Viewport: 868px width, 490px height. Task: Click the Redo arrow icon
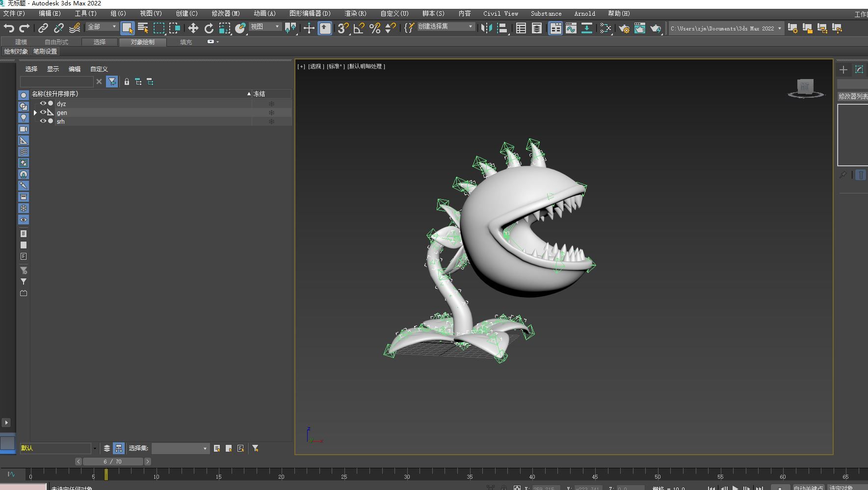24,28
